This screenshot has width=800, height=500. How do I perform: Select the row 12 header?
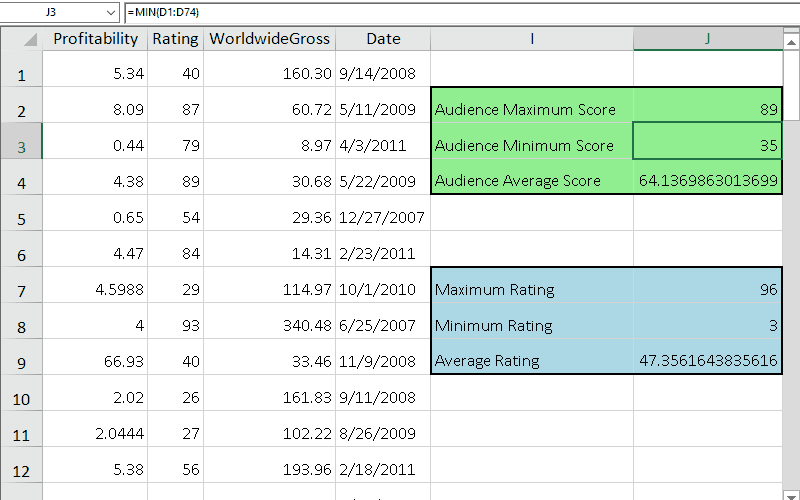point(21,469)
